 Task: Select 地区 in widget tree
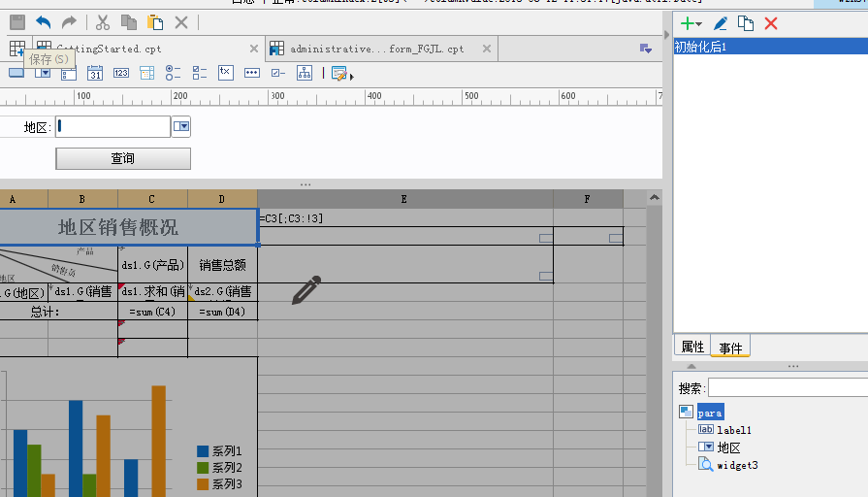(x=728, y=447)
